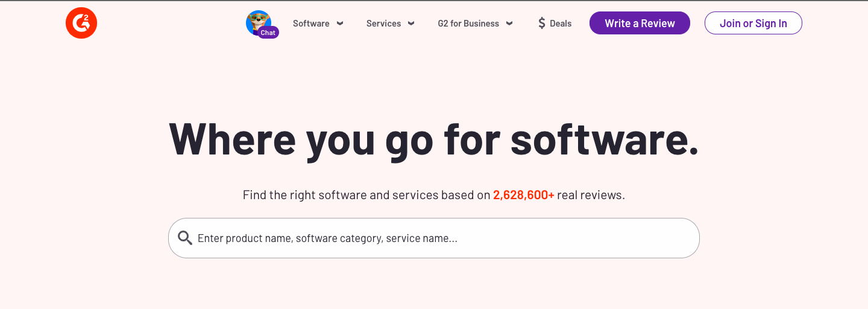Open the Software menu label
Viewport: 868px width, 309px height.
311,24
